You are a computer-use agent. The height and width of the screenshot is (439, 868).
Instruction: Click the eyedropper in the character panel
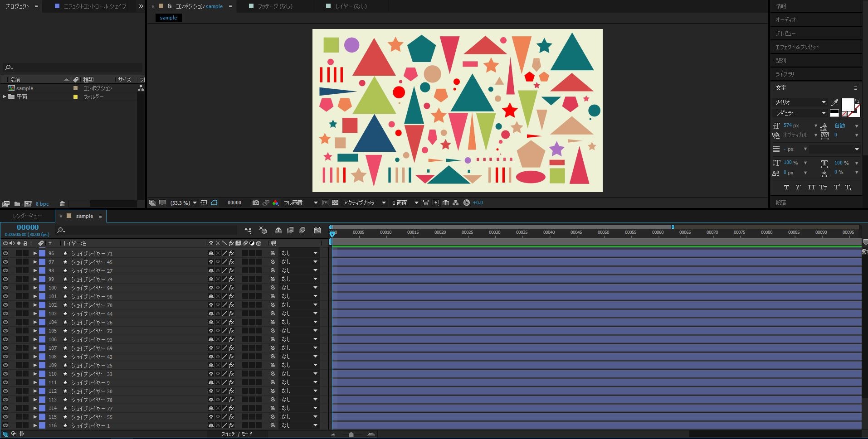(x=834, y=102)
